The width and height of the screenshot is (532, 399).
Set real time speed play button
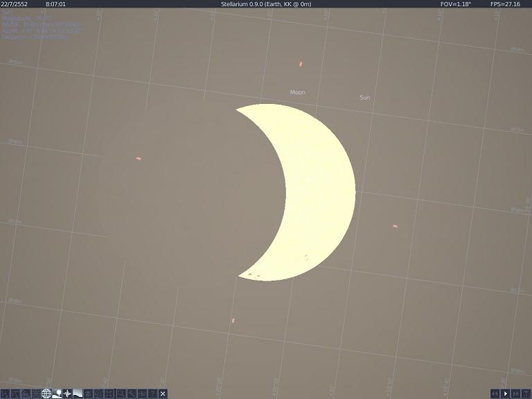[506, 393]
